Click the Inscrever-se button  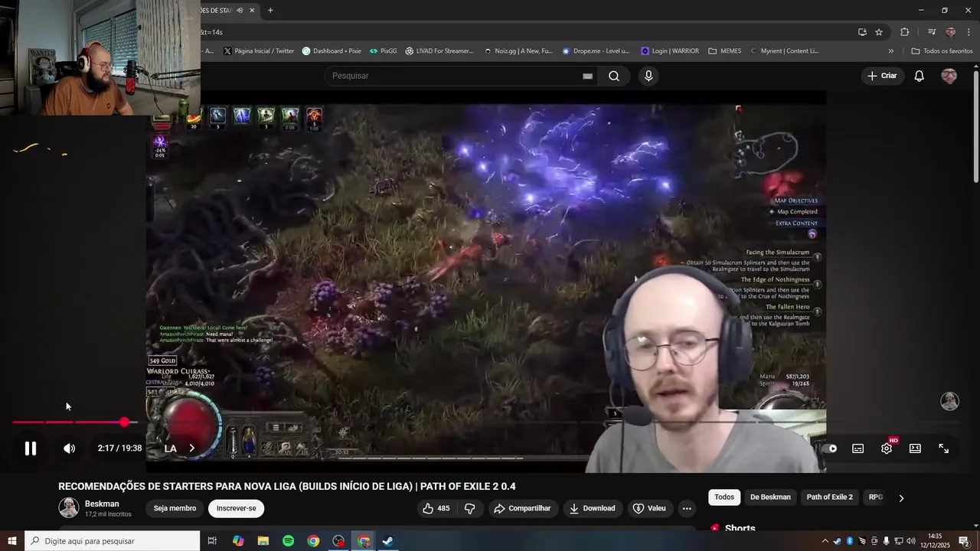[x=236, y=508]
